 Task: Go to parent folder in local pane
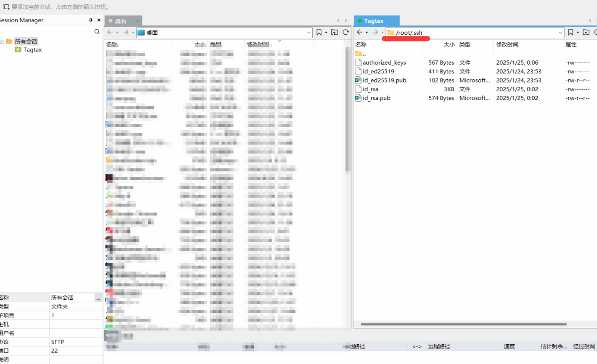334,32
